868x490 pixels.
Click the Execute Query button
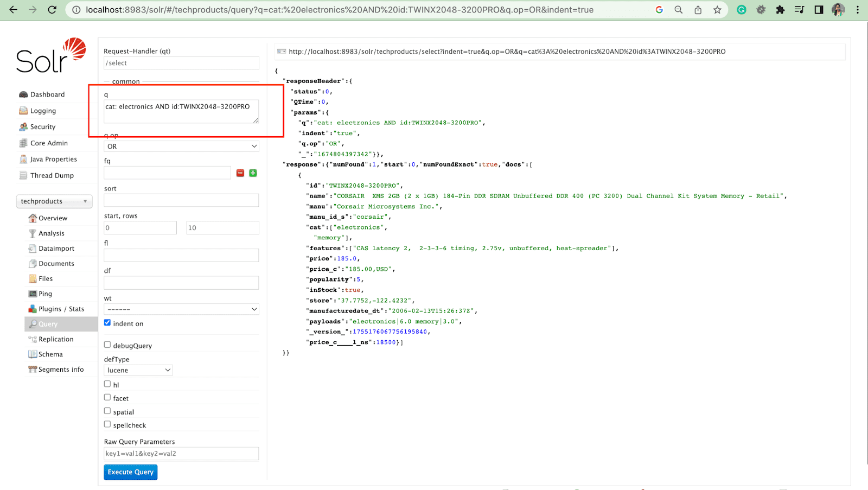[x=130, y=472]
